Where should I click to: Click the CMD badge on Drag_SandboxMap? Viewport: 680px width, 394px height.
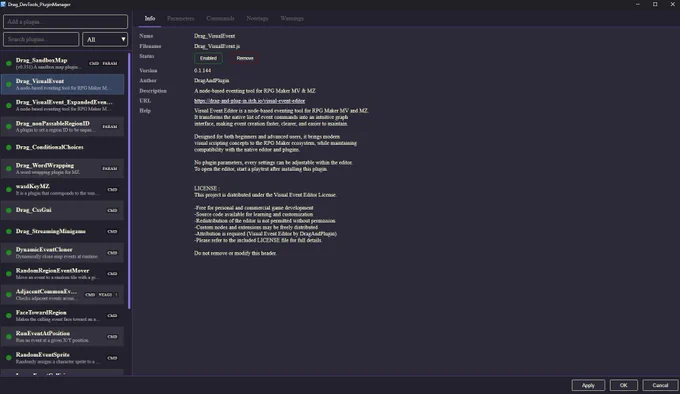point(94,63)
